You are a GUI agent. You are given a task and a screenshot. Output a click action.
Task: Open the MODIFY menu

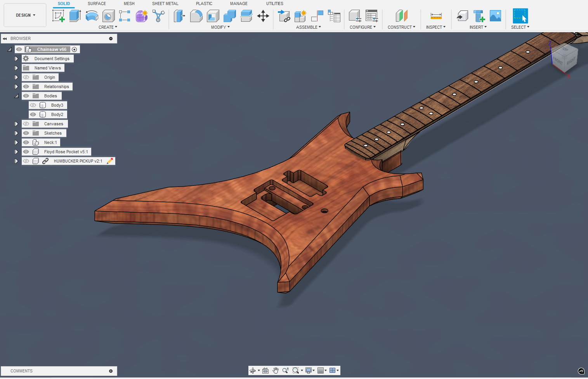[x=220, y=27]
